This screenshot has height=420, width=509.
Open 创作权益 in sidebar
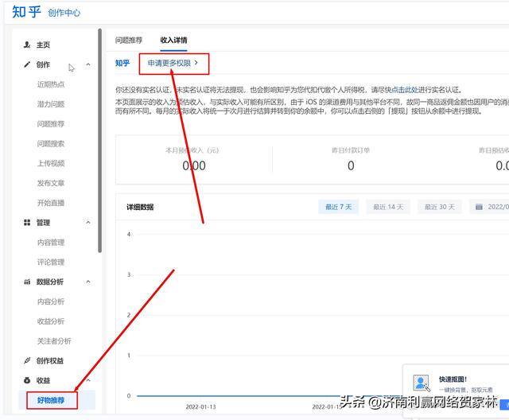(49, 361)
